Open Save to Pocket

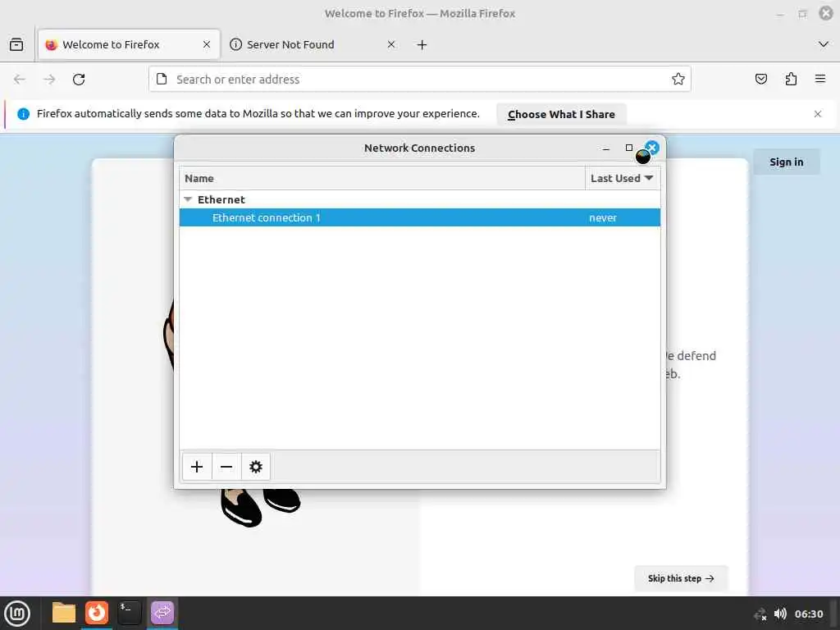pyautogui.click(x=760, y=80)
